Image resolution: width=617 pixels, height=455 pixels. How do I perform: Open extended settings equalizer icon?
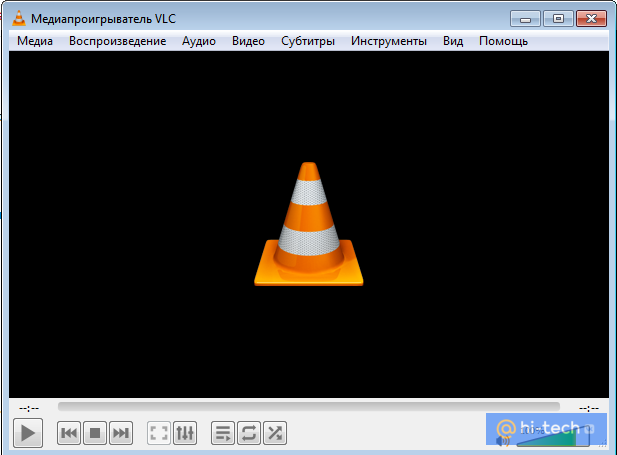click(185, 433)
